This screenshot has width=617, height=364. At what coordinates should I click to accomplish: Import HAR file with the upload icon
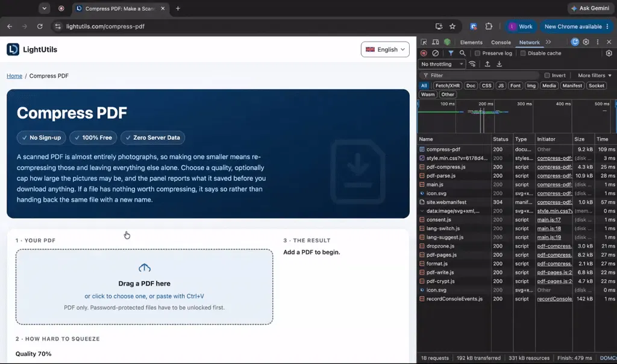pyautogui.click(x=487, y=64)
